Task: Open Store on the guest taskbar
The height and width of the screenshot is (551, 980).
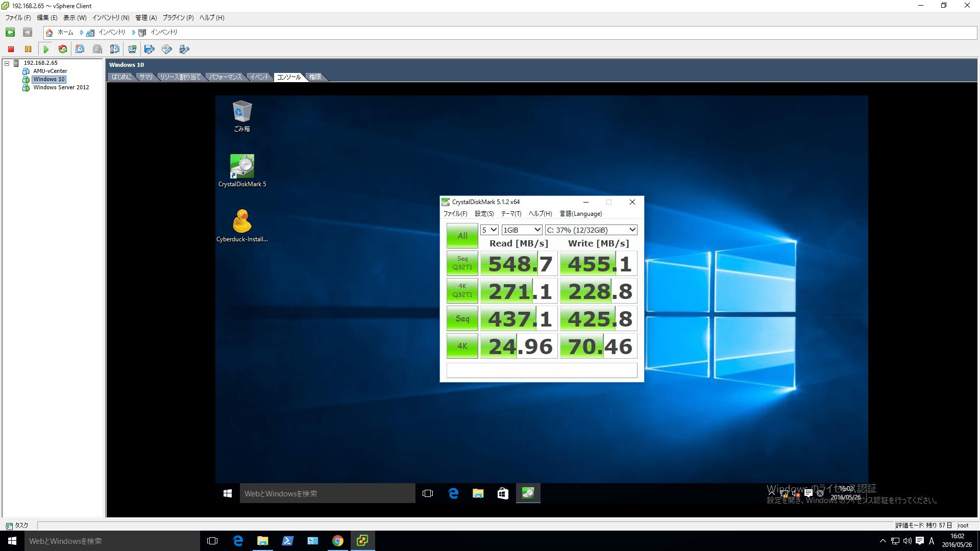Action: pos(503,493)
